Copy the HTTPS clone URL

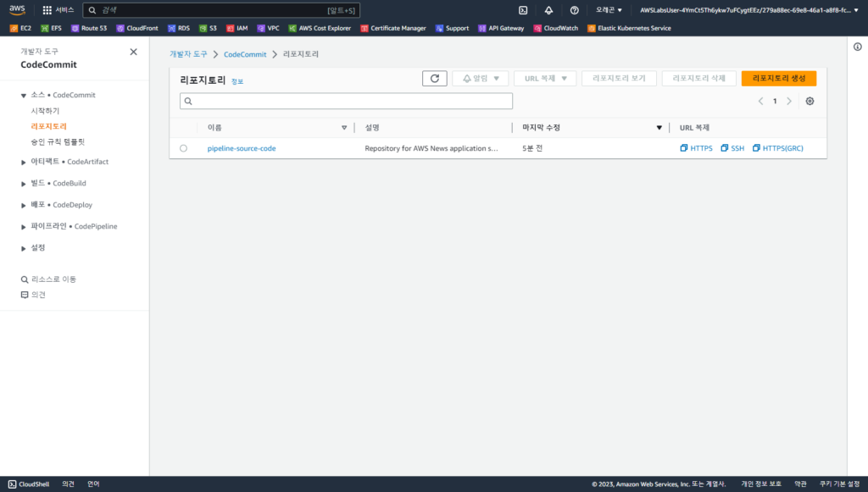[697, 148]
